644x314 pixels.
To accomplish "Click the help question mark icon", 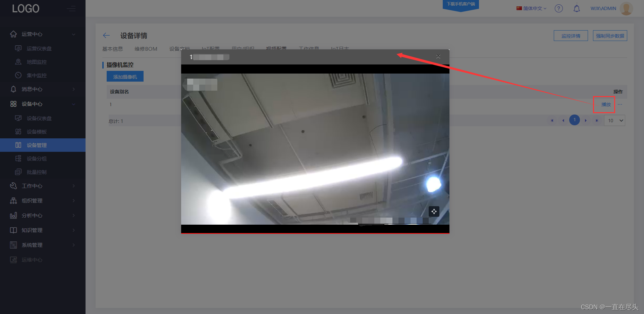I will [558, 8].
